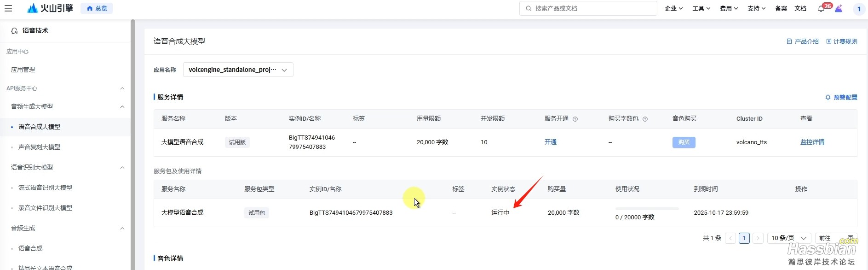Open 语音合成 under 音频生成
This screenshot has width=868, height=270.
(30, 248)
